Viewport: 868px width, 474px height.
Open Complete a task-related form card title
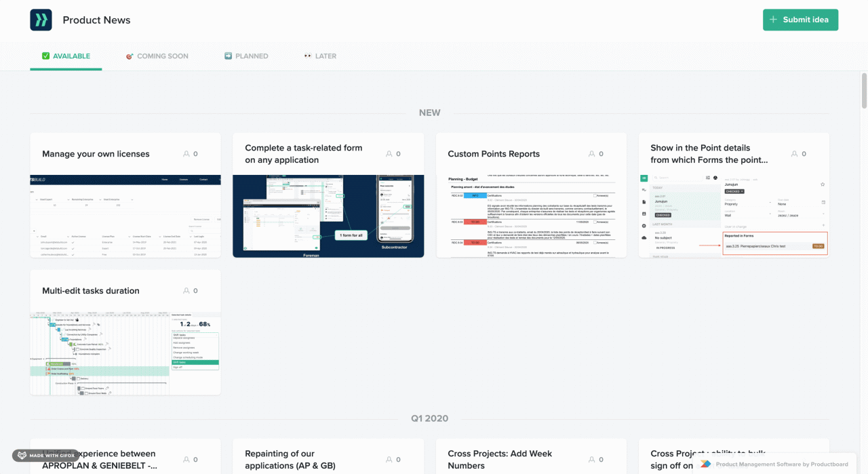[x=304, y=154]
